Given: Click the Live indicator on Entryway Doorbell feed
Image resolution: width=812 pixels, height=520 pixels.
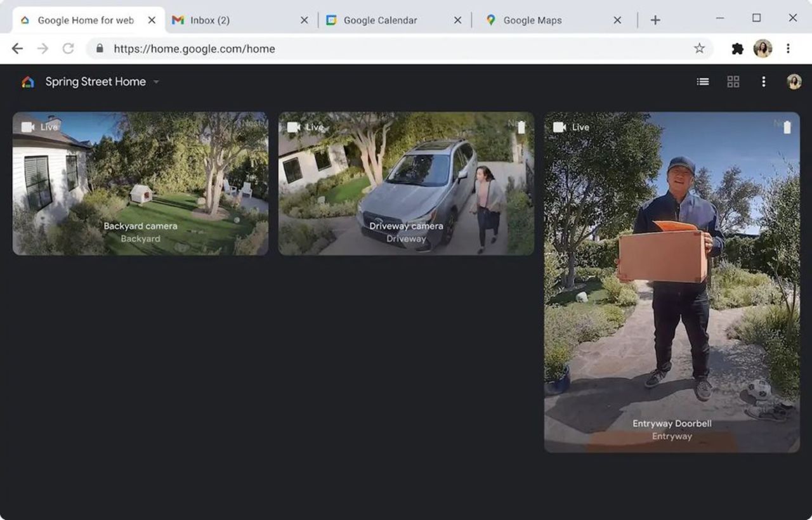Looking at the screenshot, I should [573, 127].
